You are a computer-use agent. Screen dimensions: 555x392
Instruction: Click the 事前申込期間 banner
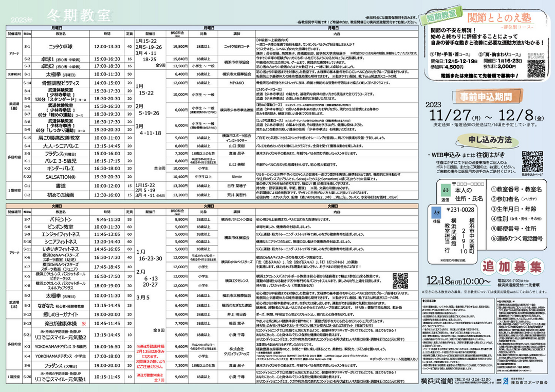(x=487, y=97)
